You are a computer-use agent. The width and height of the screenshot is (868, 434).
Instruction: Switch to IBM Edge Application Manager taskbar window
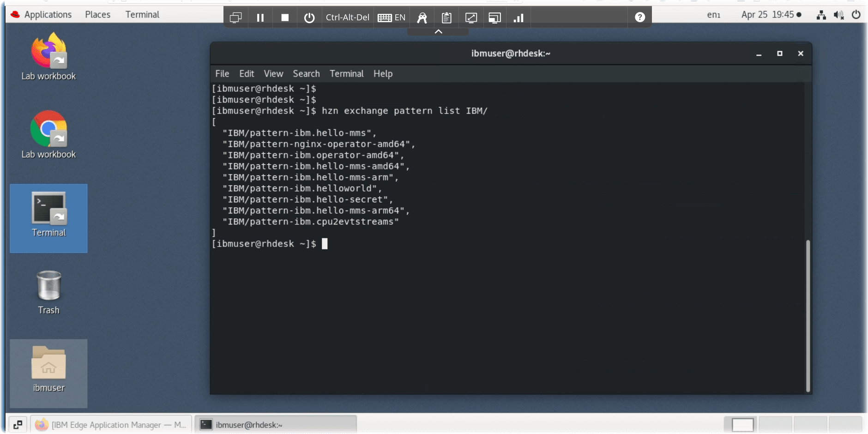click(x=111, y=425)
